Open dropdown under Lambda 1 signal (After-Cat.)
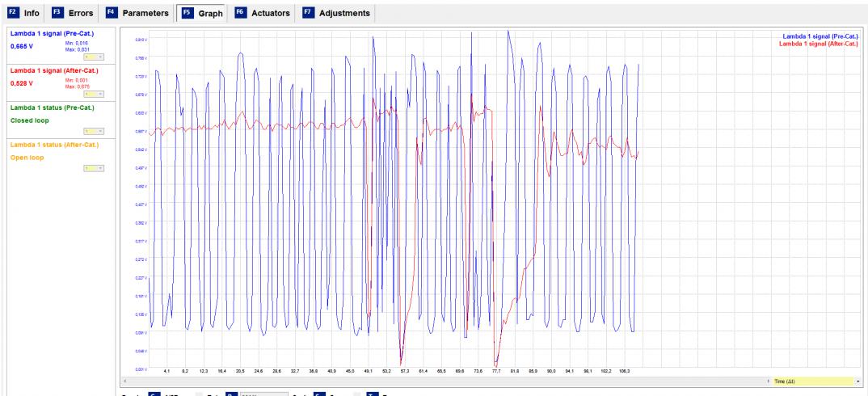Screen dimensions: 868x396 (94, 95)
